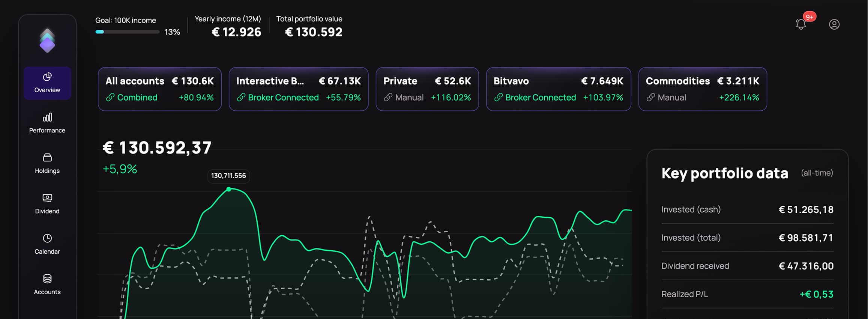Navigate to Accounts page
The width and height of the screenshot is (868, 319).
pos(47,285)
